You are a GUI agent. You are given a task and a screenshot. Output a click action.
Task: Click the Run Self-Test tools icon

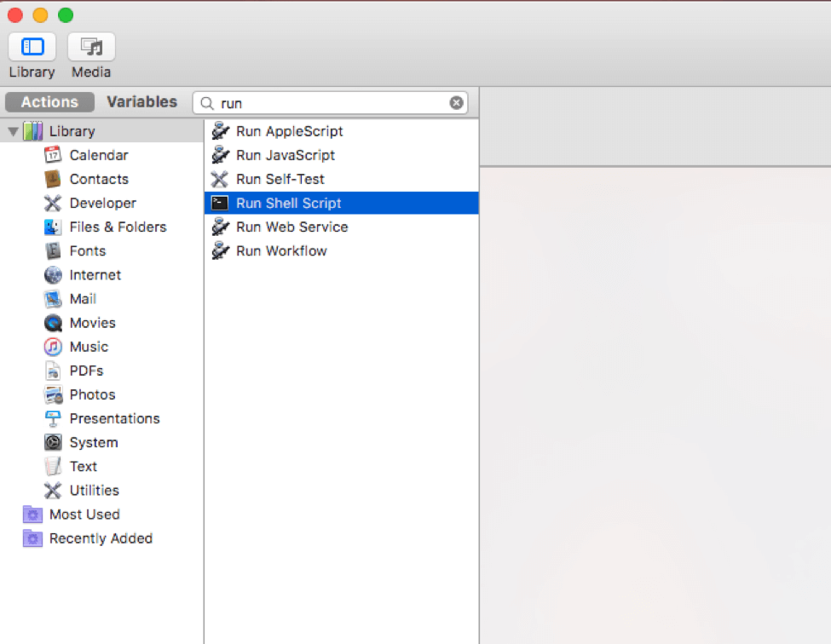(x=219, y=179)
